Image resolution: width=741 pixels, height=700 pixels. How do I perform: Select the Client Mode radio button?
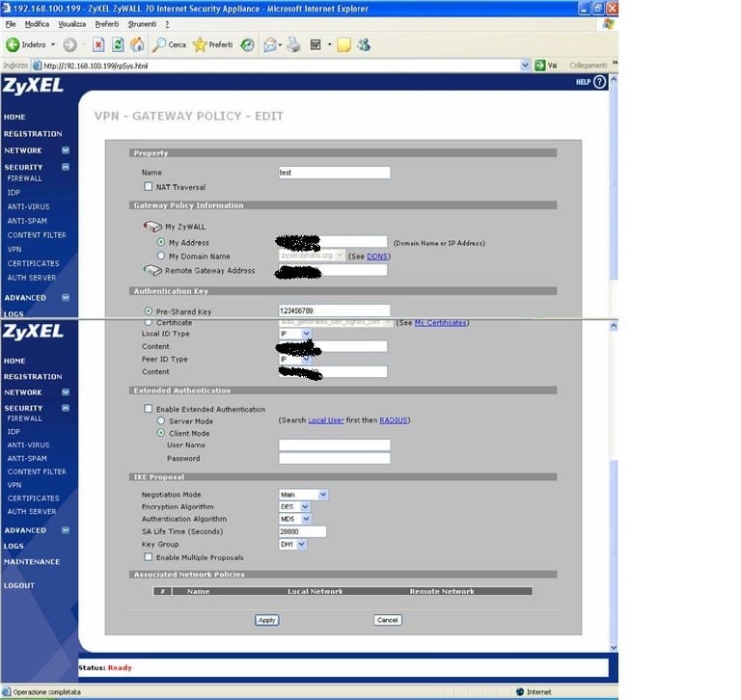click(161, 433)
